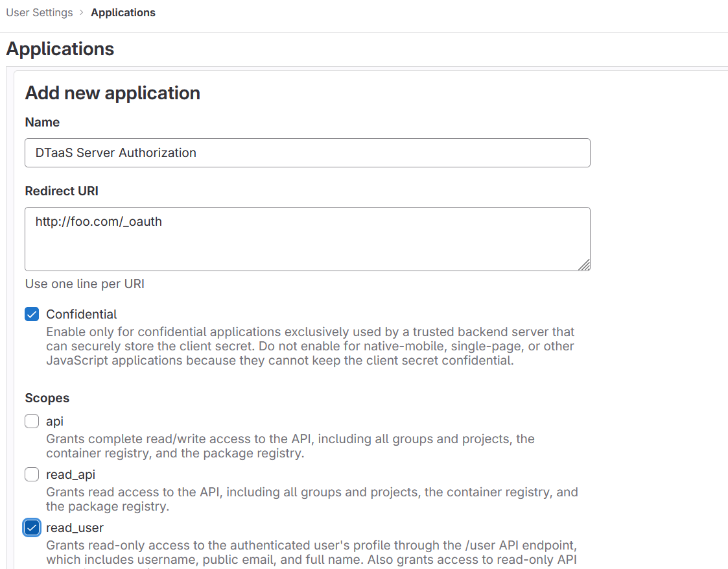Select the api scope label
The height and width of the screenshot is (569, 728).
point(54,421)
